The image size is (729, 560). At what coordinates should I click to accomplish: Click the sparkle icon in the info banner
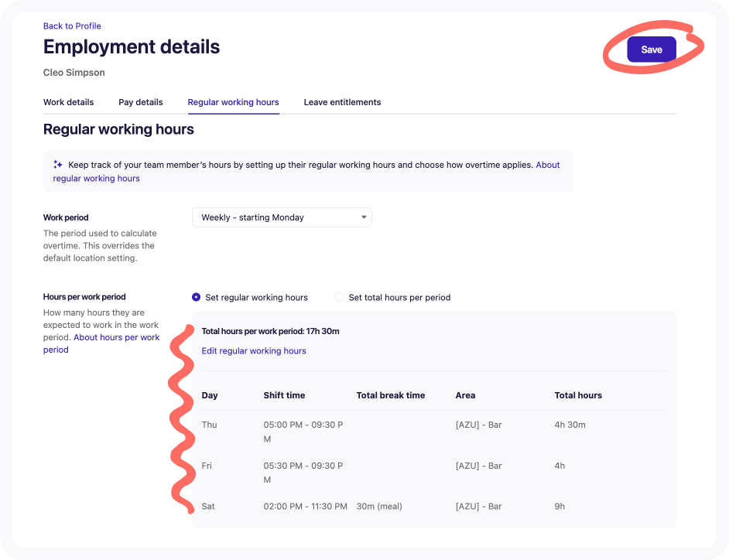click(57, 164)
